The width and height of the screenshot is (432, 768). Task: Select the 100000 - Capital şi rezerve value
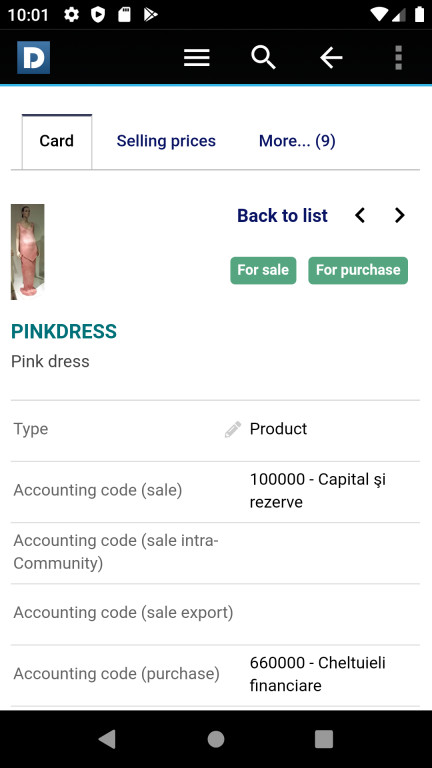click(318, 491)
